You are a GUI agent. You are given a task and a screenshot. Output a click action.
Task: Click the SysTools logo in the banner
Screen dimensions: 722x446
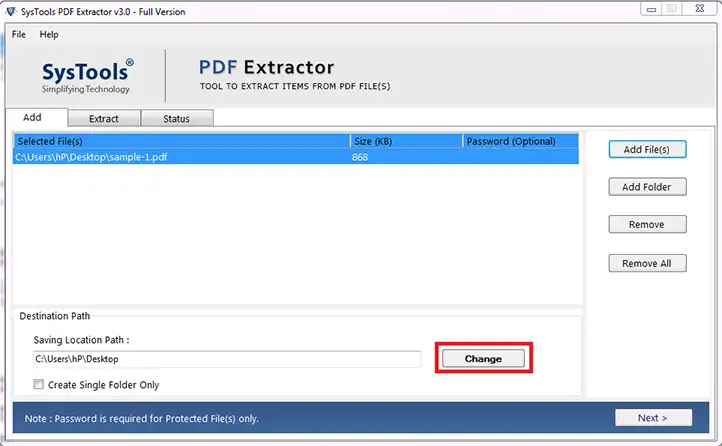[x=87, y=76]
